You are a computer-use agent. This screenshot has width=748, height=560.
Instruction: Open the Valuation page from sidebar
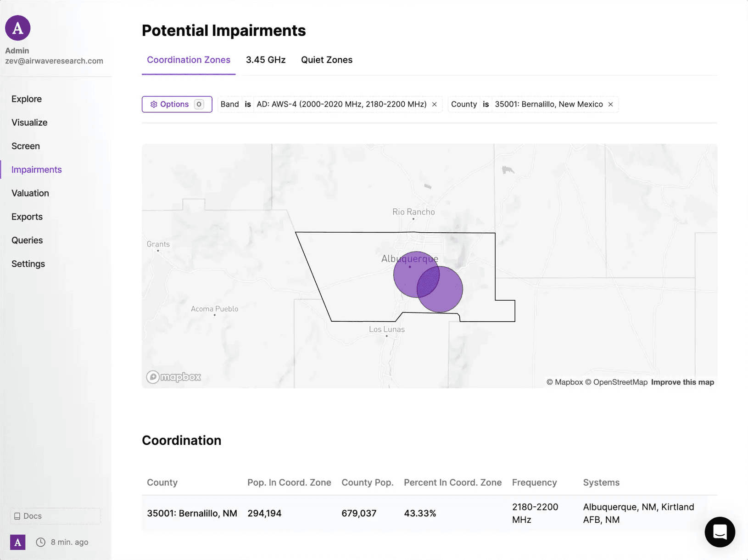(x=30, y=193)
